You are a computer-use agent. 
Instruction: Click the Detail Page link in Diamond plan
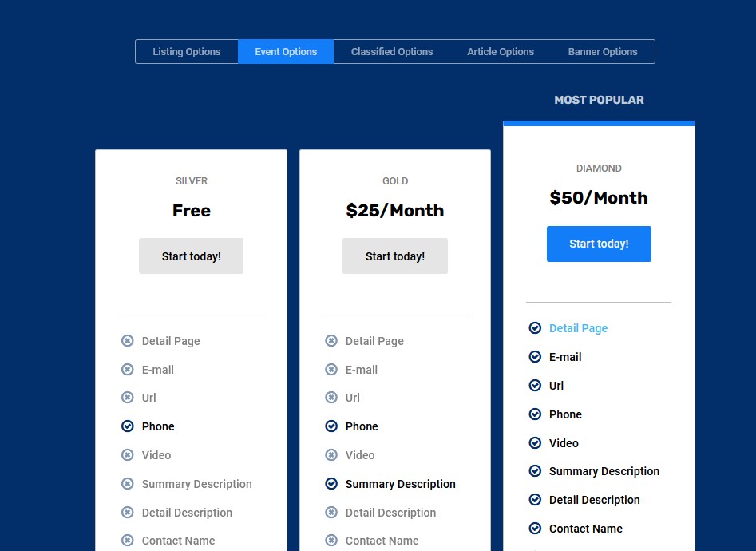(578, 328)
